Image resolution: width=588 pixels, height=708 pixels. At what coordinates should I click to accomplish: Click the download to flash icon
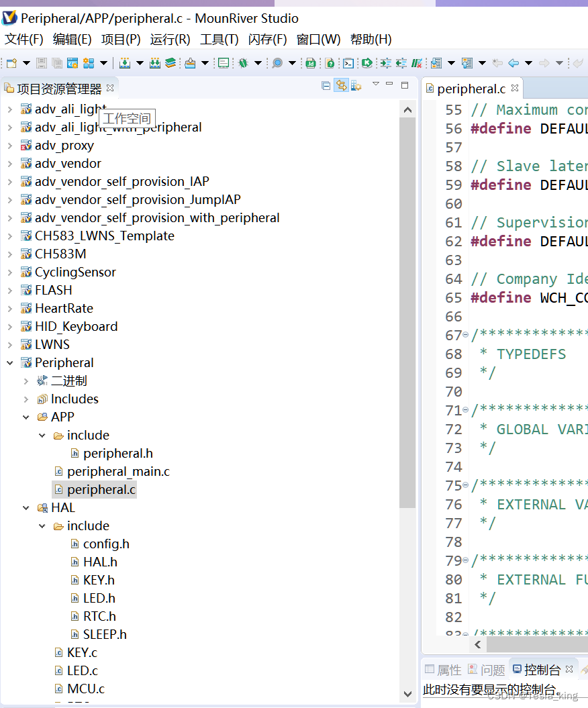[190, 63]
